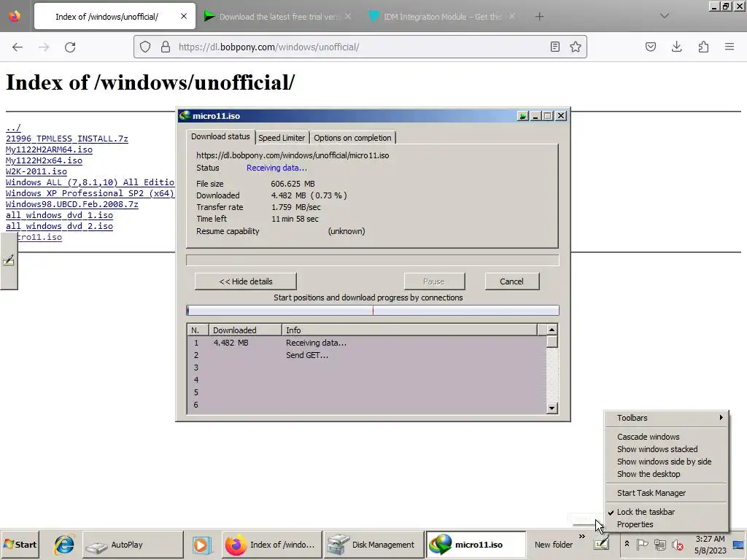Click the green icon in IDM dialog title bar
747x560 pixels.
point(522,116)
